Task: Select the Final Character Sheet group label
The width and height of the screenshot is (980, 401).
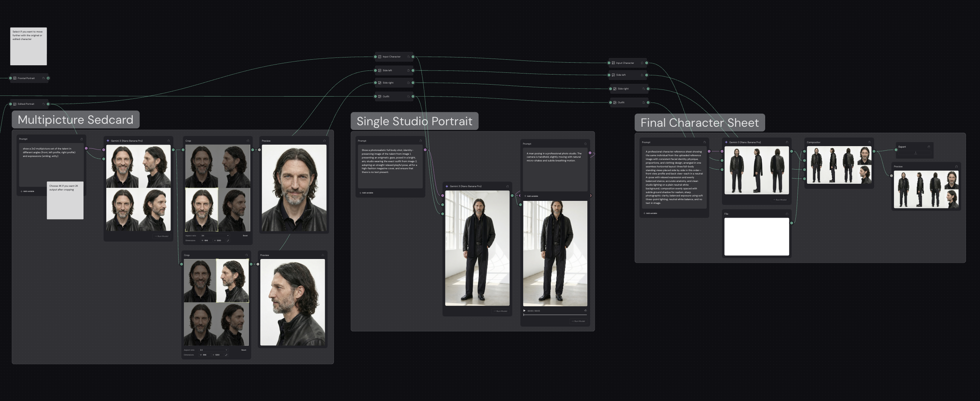Action: coord(700,123)
